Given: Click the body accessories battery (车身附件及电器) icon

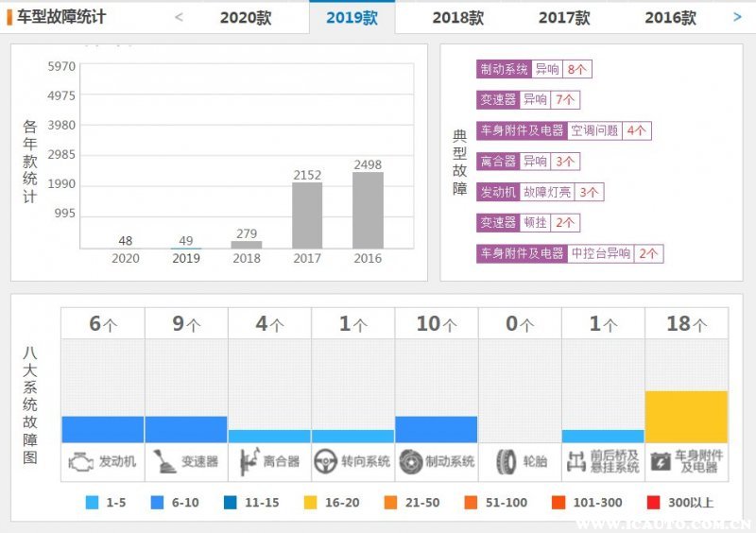Looking at the screenshot, I should pyautogui.click(x=661, y=461).
